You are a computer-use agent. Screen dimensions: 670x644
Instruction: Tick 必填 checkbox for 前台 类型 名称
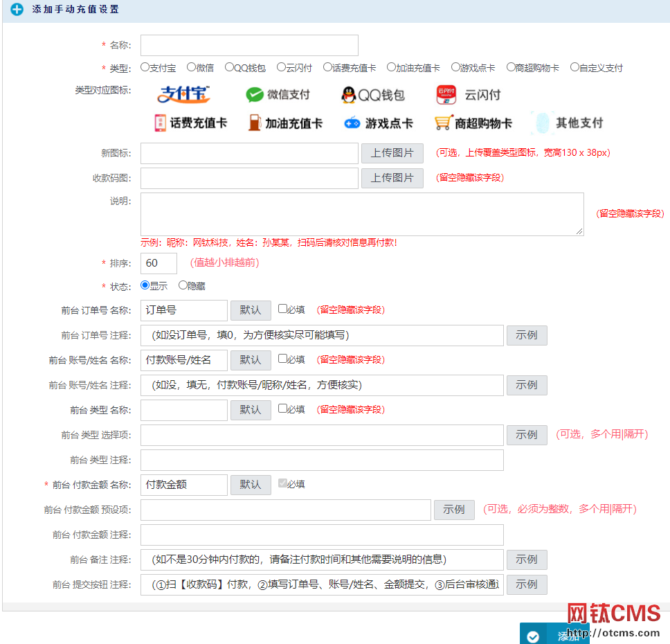[x=282, y=409]
